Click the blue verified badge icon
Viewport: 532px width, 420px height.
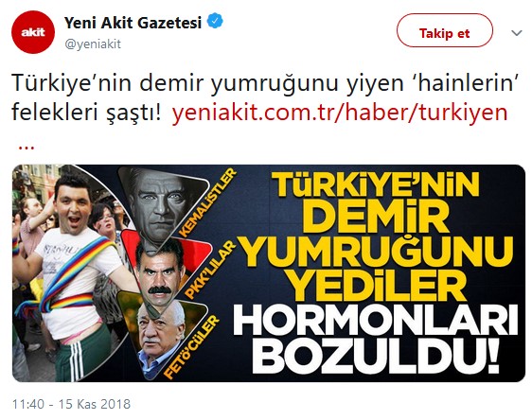tap(215, 22)
